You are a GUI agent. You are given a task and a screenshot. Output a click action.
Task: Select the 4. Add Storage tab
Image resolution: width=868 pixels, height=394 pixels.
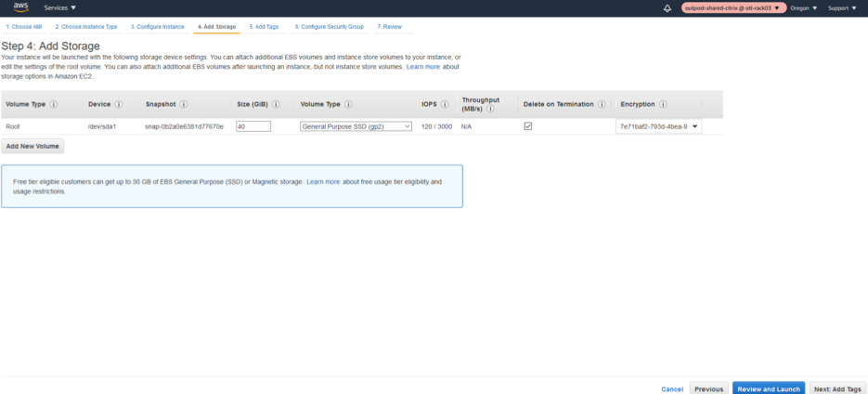point(216,27)
